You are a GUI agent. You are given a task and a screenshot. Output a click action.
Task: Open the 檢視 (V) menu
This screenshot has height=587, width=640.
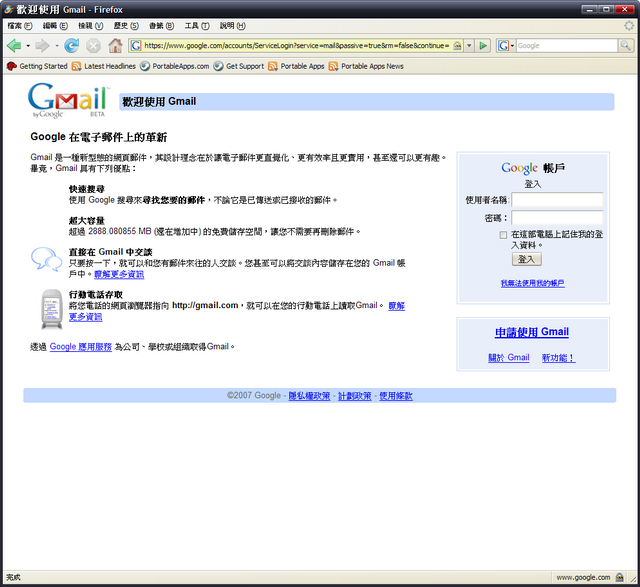pos(91,26)
